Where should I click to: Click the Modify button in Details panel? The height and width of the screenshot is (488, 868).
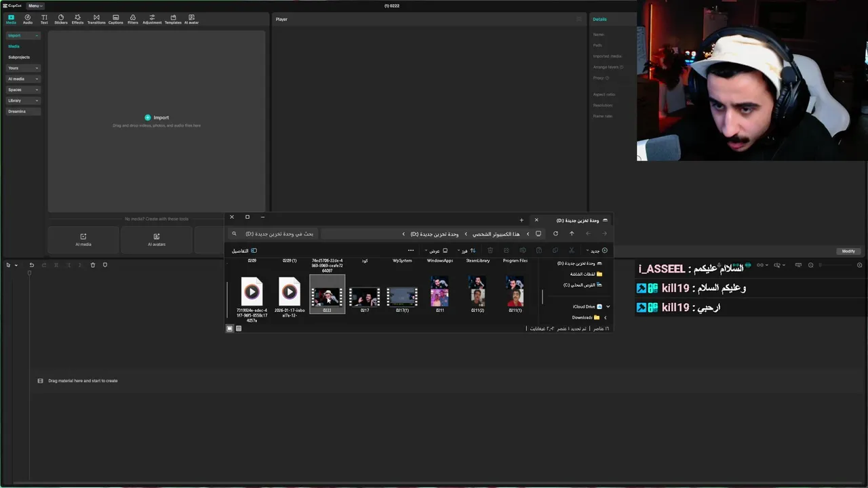pyautogui.click(x=848, y=251)
